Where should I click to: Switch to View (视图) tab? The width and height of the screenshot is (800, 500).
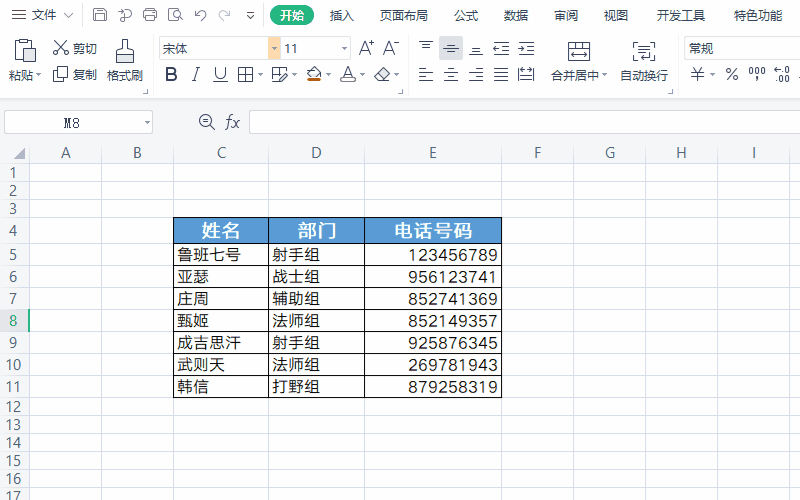616,16
